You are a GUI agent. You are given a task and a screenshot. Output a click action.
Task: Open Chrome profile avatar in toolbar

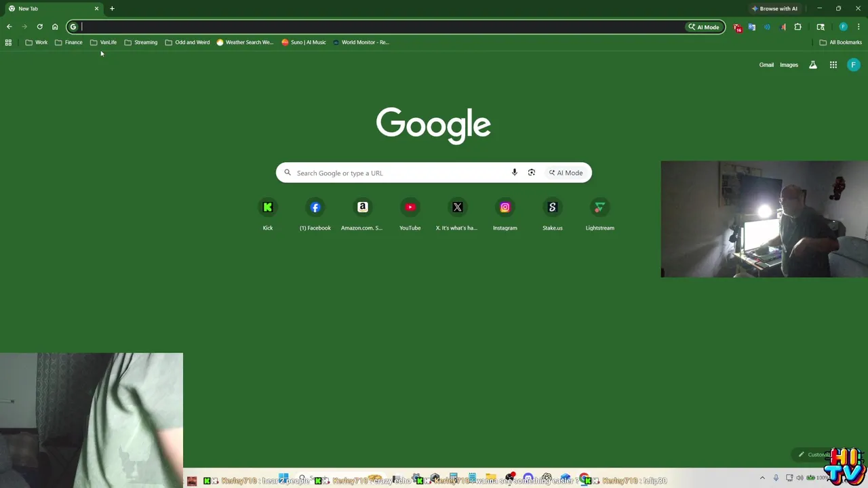point(843,27)
